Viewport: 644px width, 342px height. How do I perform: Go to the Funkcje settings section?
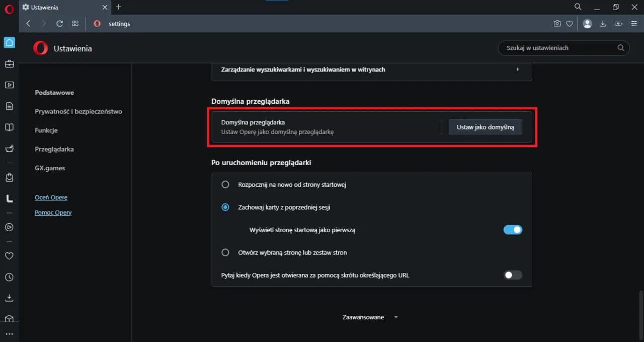[x=46, y=130]
